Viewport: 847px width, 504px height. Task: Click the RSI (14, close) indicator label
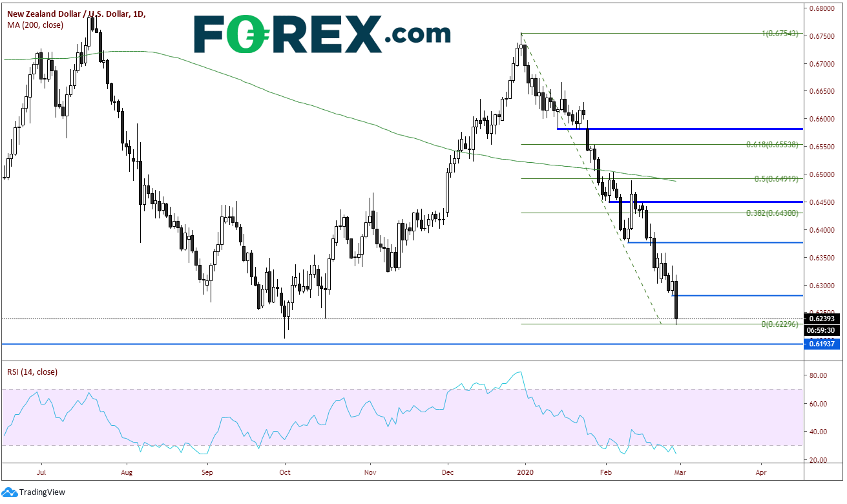[x=32, y=372]
